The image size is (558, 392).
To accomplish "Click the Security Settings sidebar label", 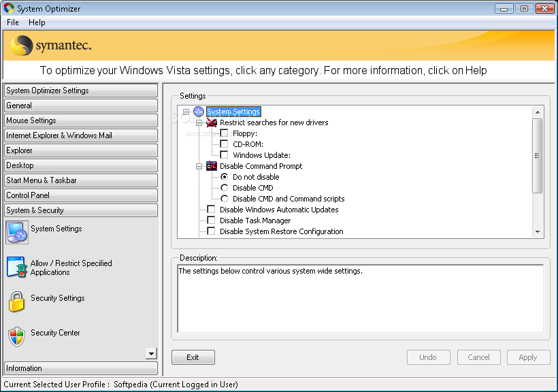I will (x=58, y=298).
